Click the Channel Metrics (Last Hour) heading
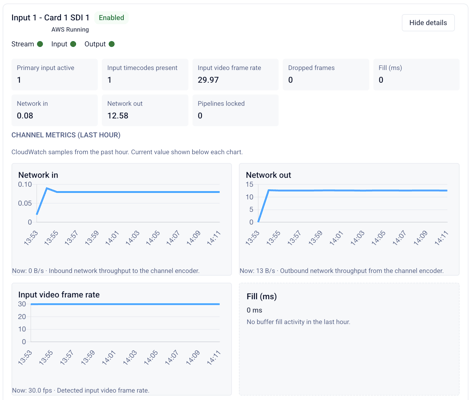This screenshot has height=400, width=472. click(66, 135)
